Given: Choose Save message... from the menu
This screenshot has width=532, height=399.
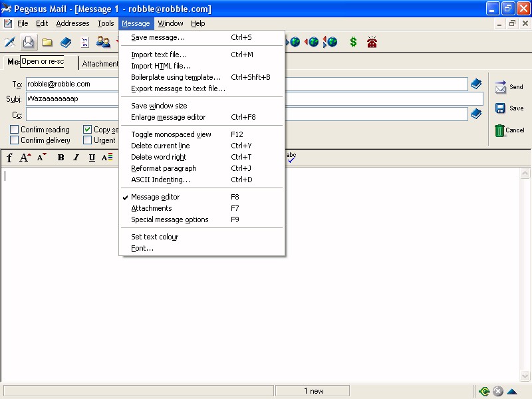Looking at the screenshot, I should pos(202,37).
